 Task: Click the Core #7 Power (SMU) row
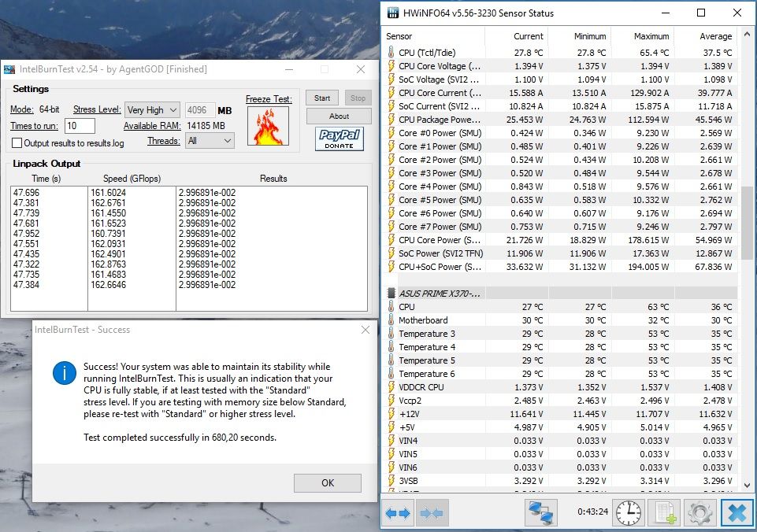[x=561, y=226]
